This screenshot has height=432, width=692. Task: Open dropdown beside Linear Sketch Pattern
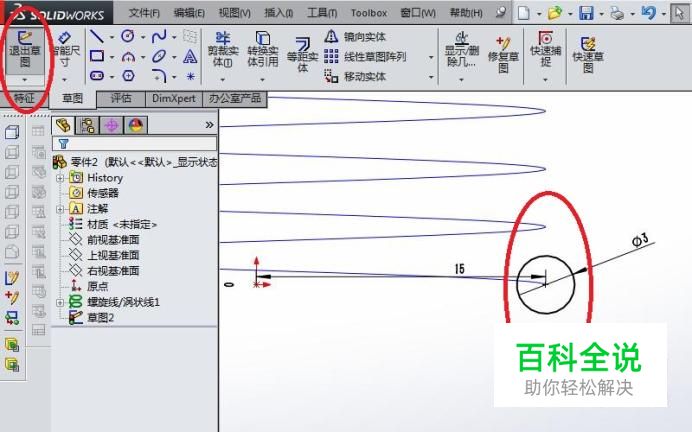[431, 57]
